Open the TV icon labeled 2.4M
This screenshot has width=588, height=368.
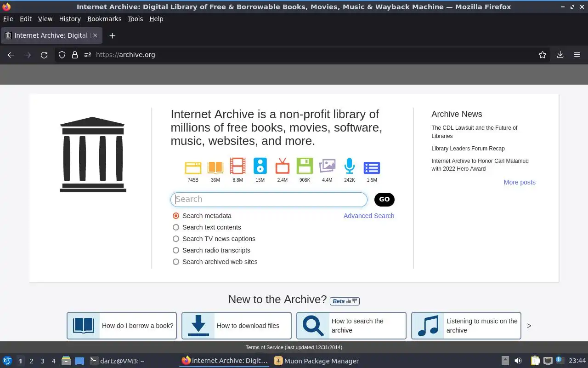click(x=283, y=166)
